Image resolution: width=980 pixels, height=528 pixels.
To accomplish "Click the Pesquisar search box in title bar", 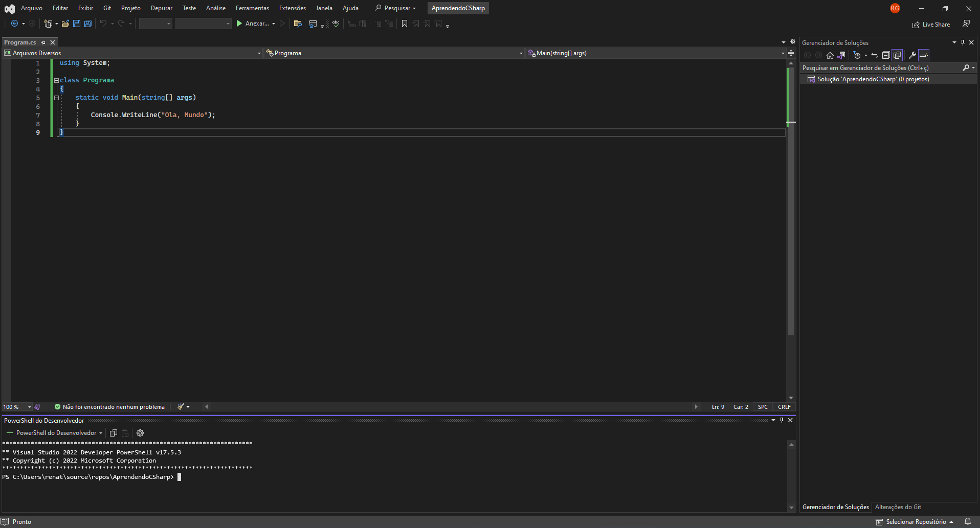I will (396, 8).
